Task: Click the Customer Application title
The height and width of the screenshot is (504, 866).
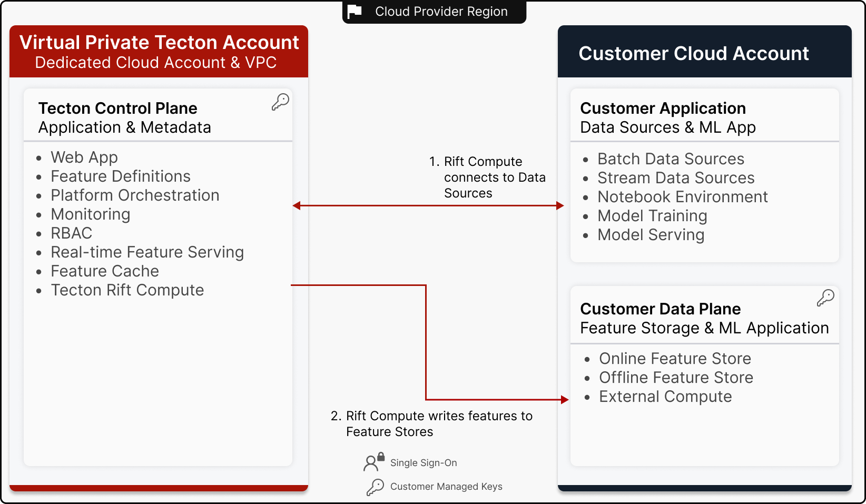Action: [x=663, y=108]
